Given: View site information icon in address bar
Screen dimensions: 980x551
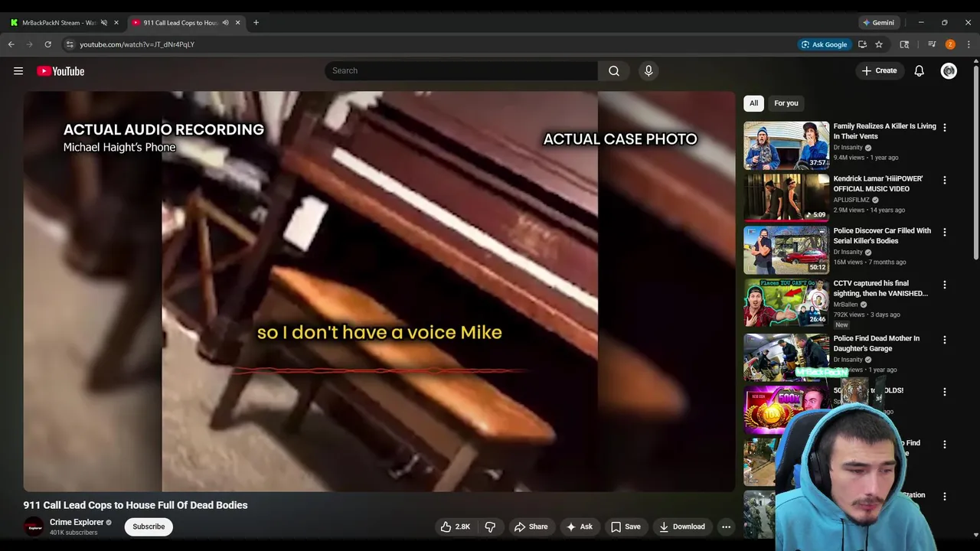Looking at the screenshot, I should (70, 44).
